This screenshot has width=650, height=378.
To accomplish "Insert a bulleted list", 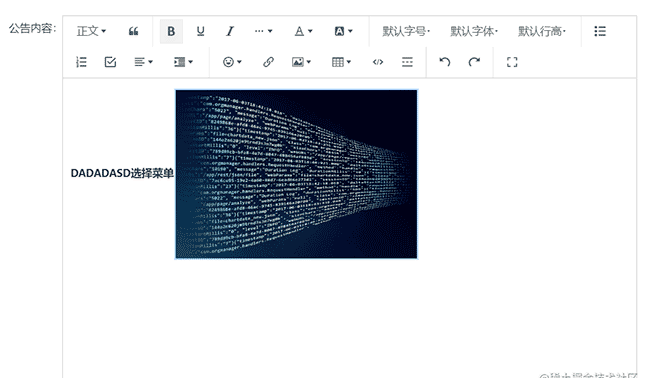I will 600,31.
